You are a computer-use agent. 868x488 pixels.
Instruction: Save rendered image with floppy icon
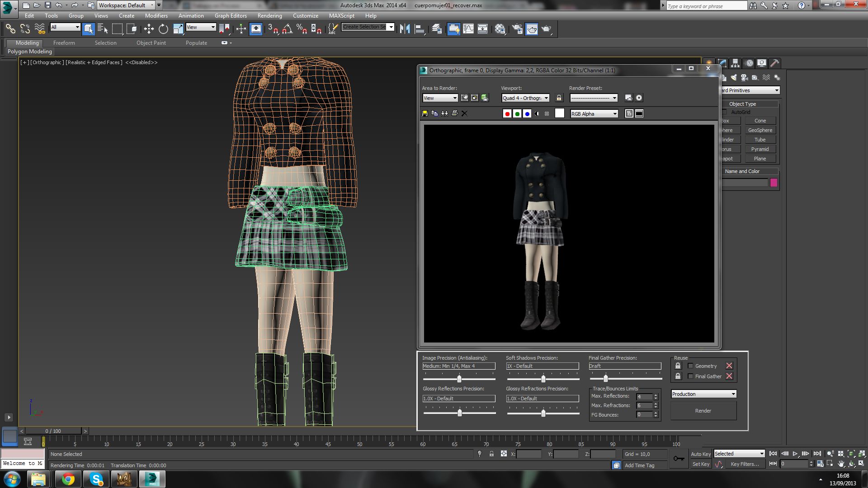(425, 113)
